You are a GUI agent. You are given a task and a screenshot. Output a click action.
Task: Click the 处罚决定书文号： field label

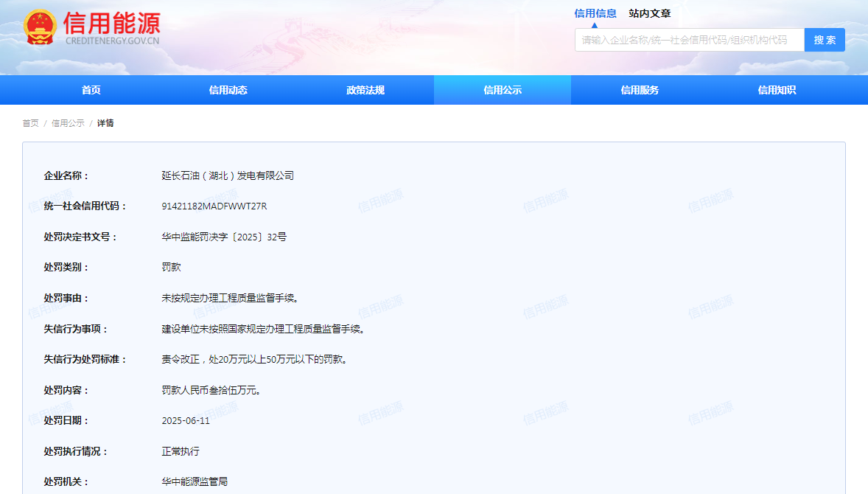click(81, 237)
